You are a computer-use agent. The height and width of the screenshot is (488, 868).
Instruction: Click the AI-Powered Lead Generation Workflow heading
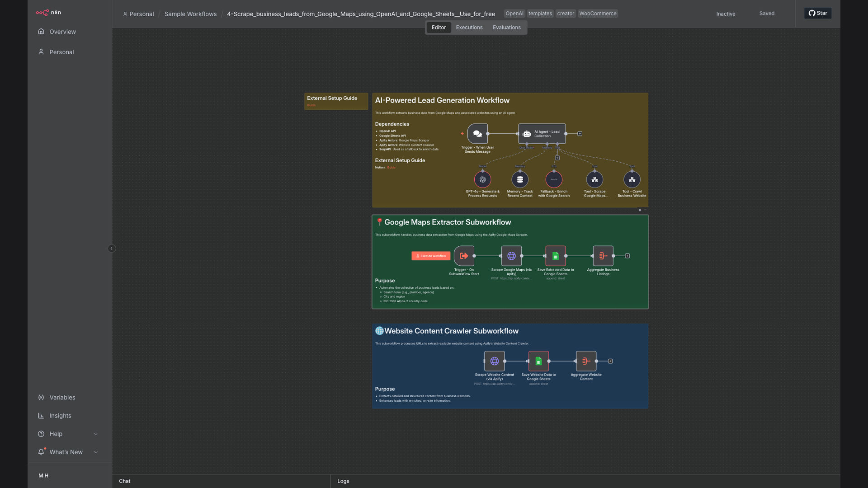click(x=442, y=100)
